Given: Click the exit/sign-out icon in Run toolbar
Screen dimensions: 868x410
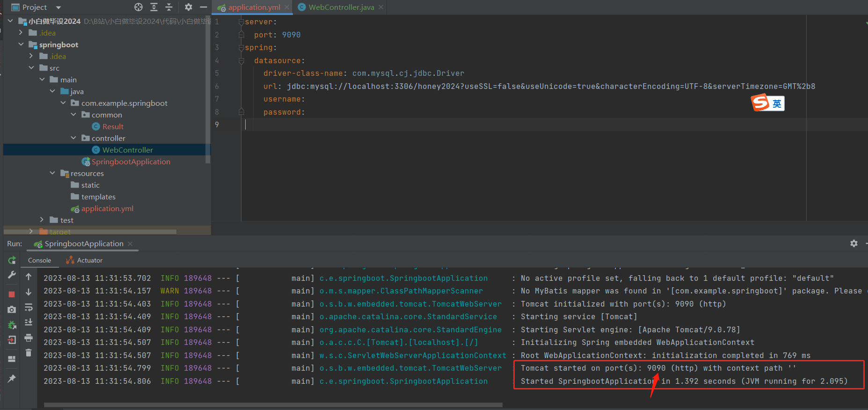Looking at the screenshot, I should click(x=12, y=340).
